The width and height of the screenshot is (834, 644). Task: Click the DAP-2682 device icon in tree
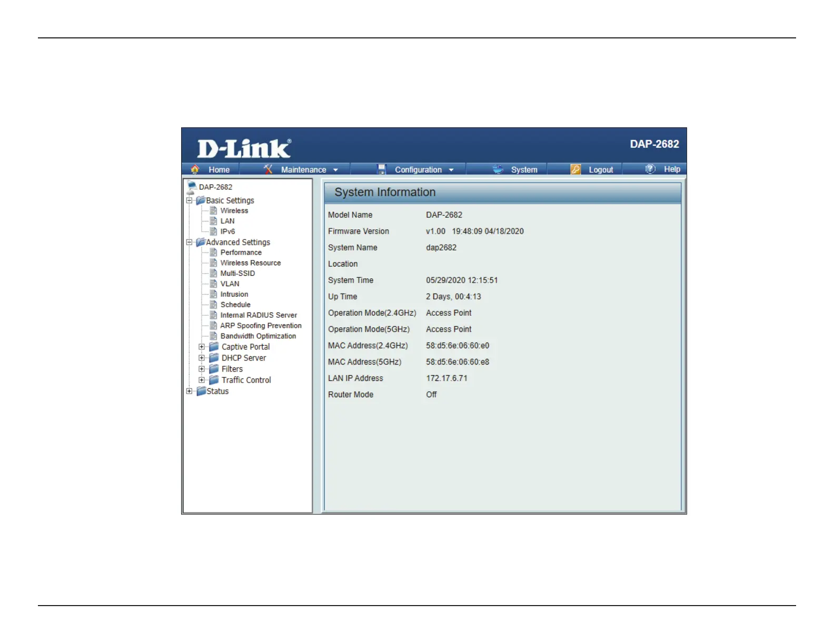[x=192, y=187]
